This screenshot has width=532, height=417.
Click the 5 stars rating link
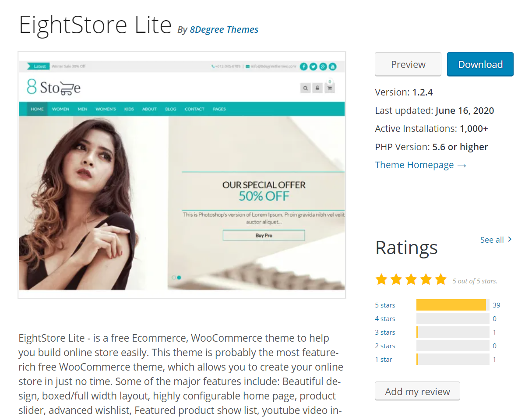(385, 305)
